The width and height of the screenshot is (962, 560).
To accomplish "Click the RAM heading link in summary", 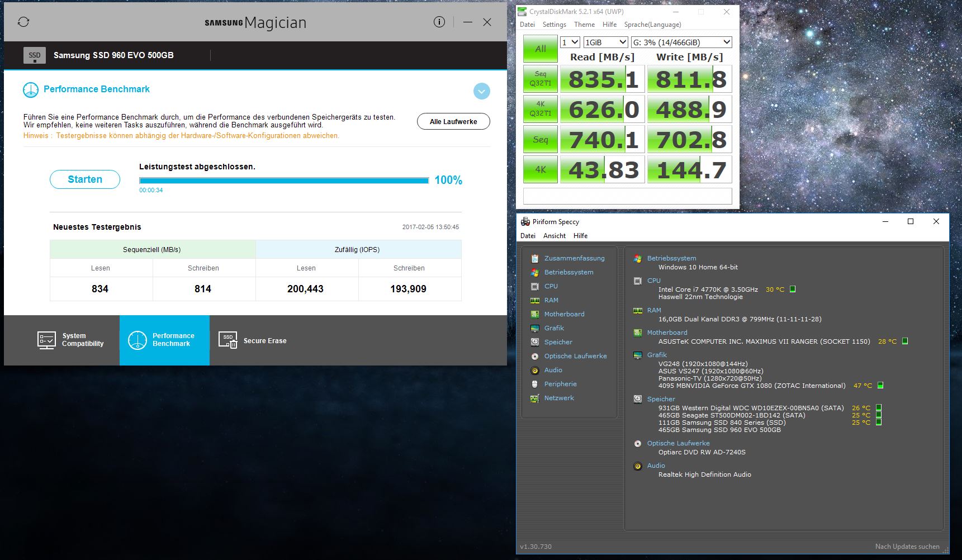I will [654, 310].
